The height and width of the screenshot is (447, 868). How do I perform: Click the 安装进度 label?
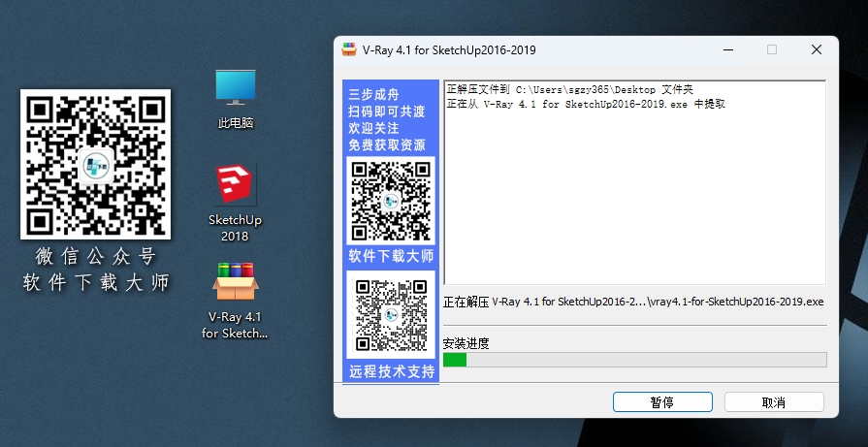466,343
